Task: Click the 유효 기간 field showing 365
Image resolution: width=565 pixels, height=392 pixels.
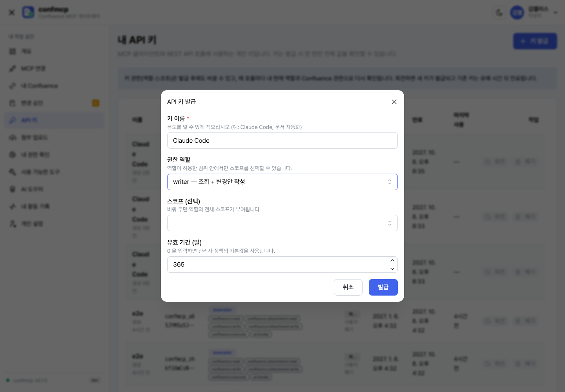Action: pyautogui.click(x=277, y=265)
